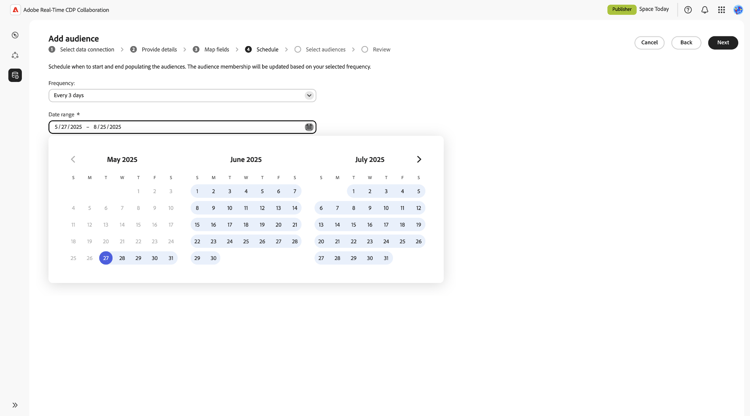The height and width of the screenshot is (416, 750).
Task: Open the app switcher grid
Action: coord(721,10)
